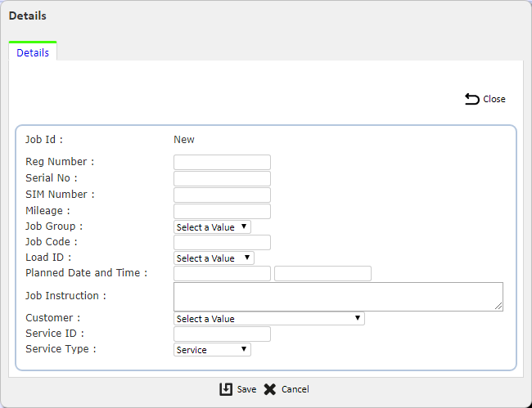Screen dimensions: 532x408
Task: Open the Job Group dropdown
Action: click(x=212, y=227)
